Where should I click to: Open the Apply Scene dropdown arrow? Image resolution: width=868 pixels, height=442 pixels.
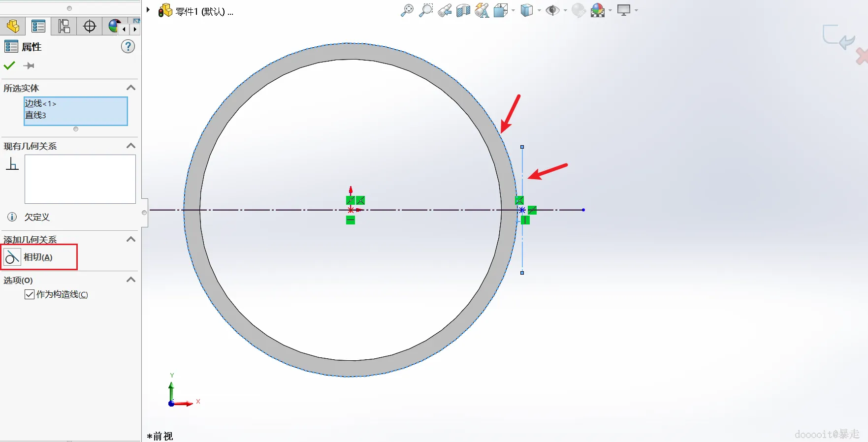610,10
